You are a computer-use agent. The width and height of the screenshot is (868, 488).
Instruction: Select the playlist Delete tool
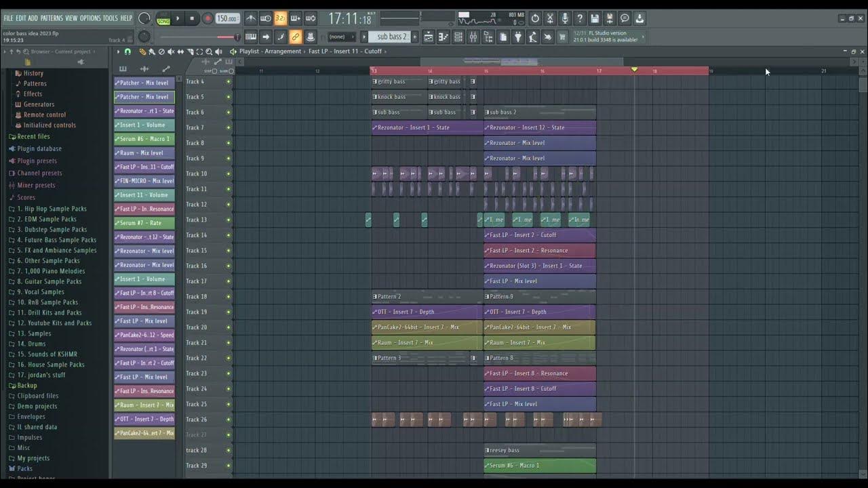(x=161, y=52)
